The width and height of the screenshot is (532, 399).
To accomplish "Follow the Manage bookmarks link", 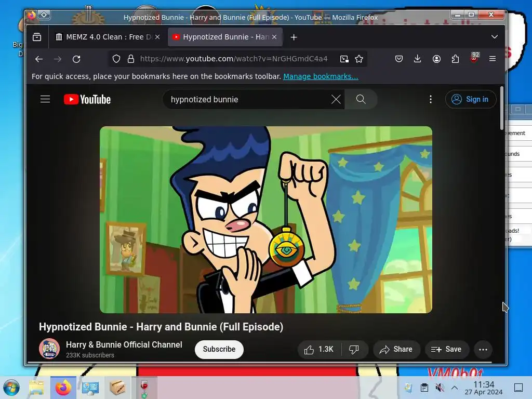I will coord(321,77).
